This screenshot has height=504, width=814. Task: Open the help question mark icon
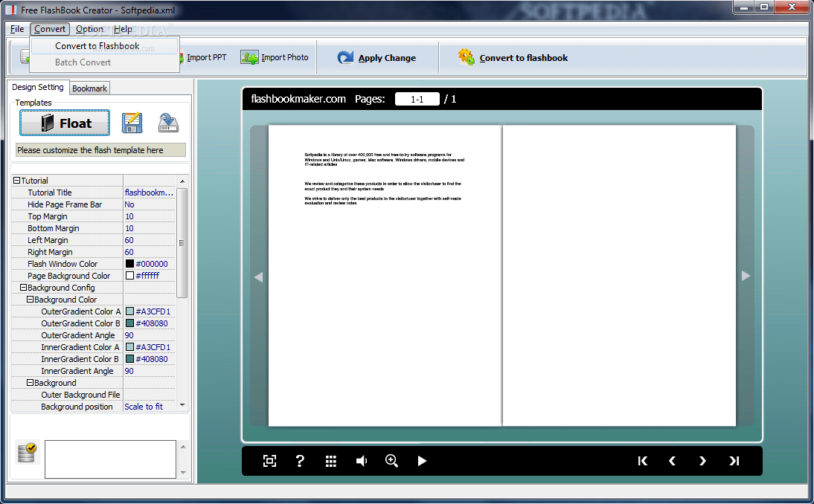click(x=300, y=460)
